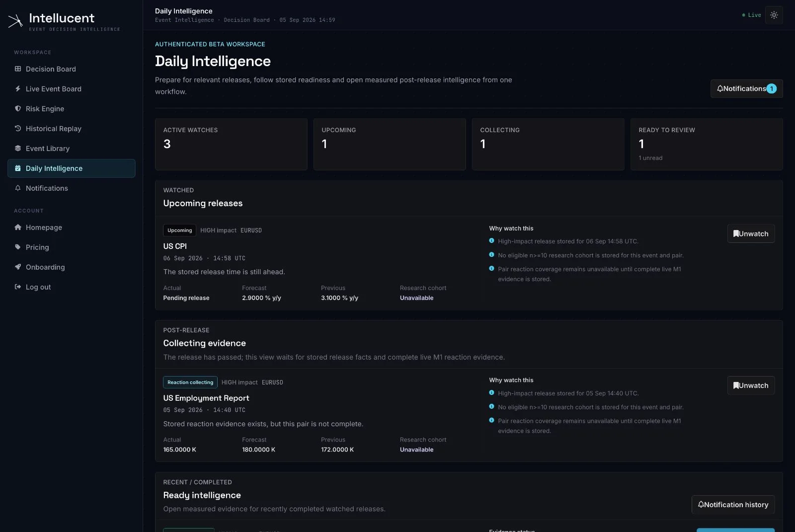Click the 'Upcoming' status badge on US CPI
The width and height of the screenshot is (795, 532).
tap(179, 230)
